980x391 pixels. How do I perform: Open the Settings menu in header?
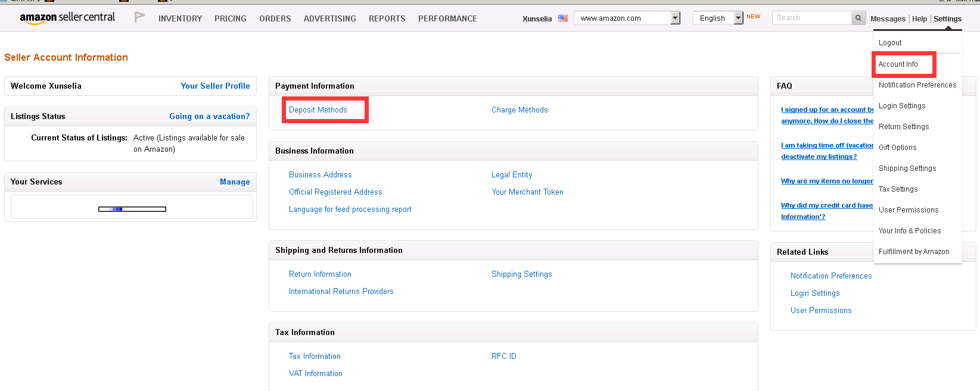947,19
